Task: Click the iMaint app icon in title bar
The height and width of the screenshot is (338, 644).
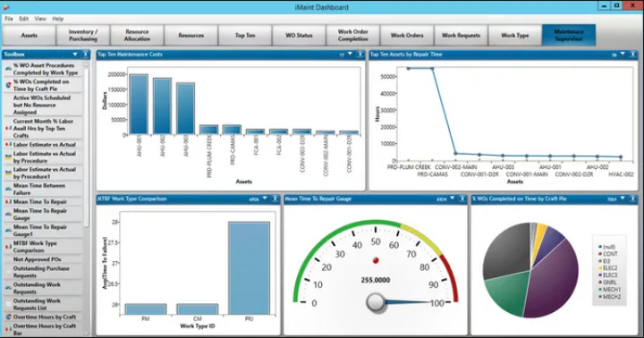Action: pyautogui.click(x=5, y=7)
